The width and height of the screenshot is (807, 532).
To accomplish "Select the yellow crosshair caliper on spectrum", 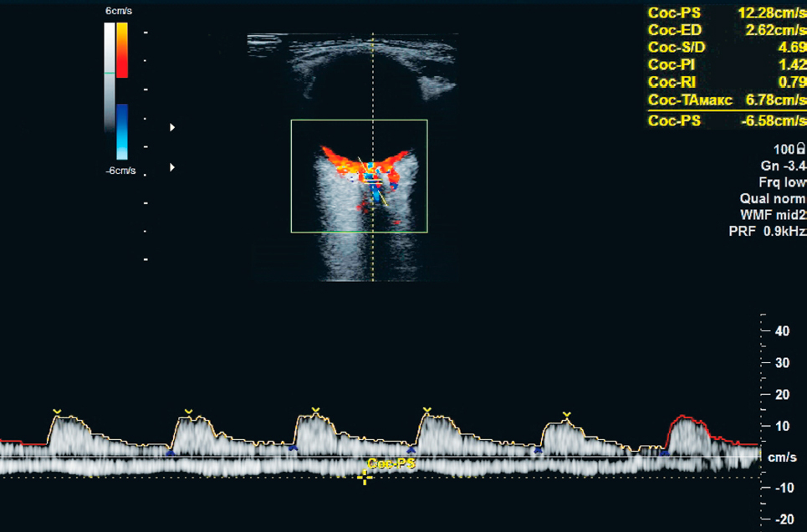I will (365, 478).
